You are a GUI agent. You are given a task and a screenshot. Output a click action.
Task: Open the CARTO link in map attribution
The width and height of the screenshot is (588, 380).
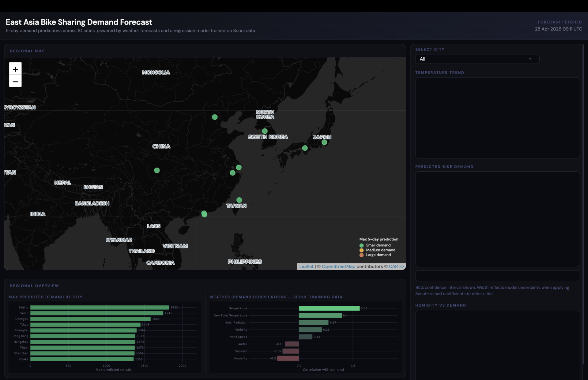tap(396, 266)
